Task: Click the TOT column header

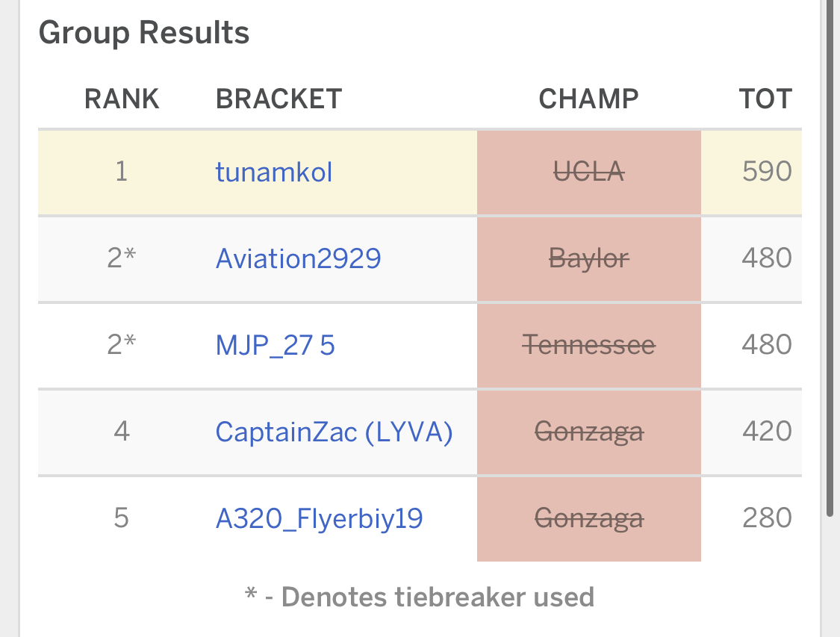Action: click(765, 99)
